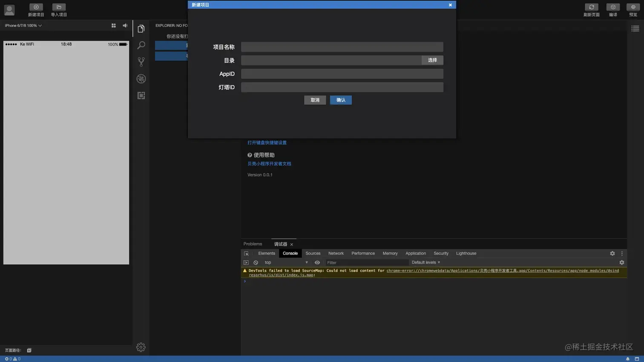This screenshot has height=362, width=644.
Task: Open the Debug sidebar icon
Action: (141, 79)
